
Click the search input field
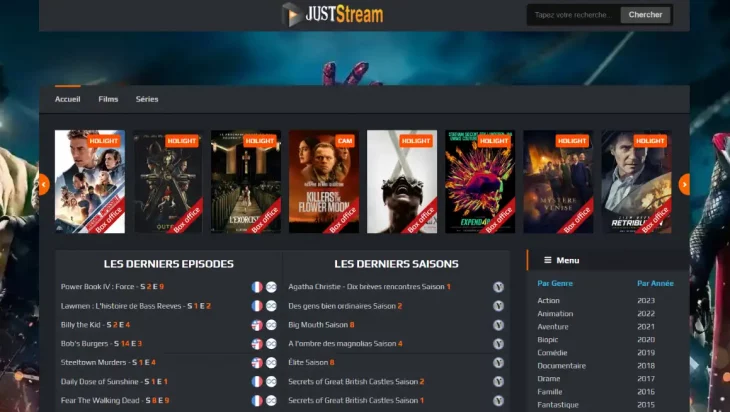[574, 15]
